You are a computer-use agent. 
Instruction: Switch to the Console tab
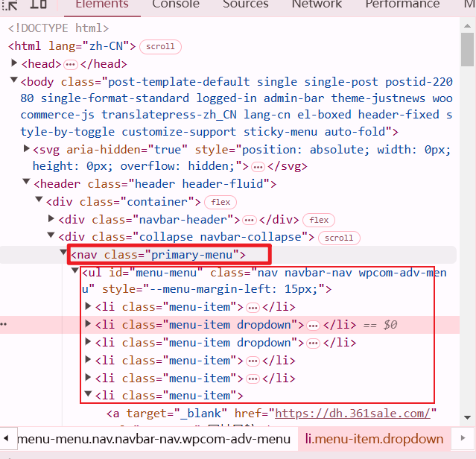click(x=175, y=4)
